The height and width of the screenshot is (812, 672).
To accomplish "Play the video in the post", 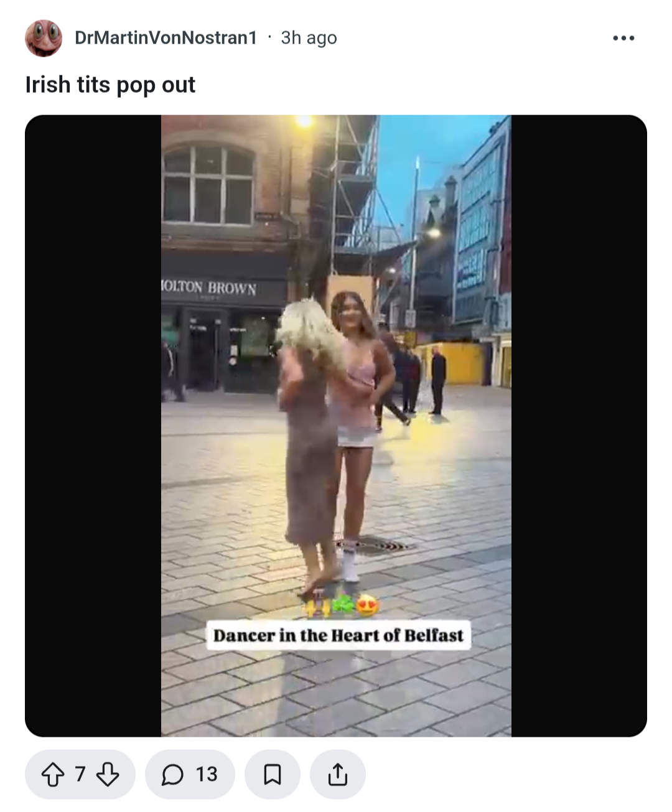I will point(336,426).
